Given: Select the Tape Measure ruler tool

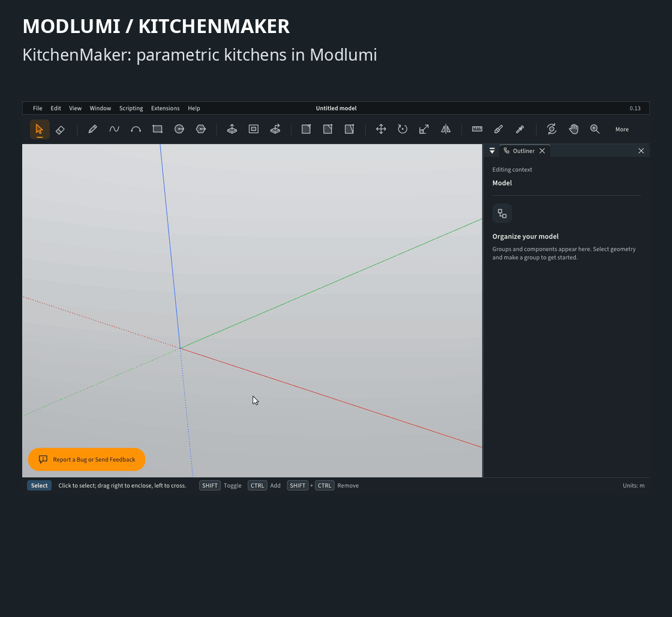Looking at the screenshot, I should click(x=477, y=129).
